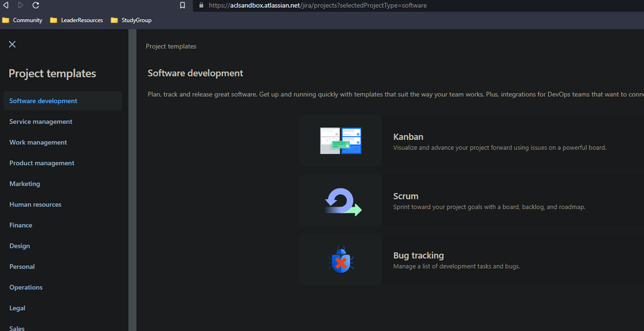Click the bookmark icon in address bar
The height and width of the screenshot is (331, 644).
click(182, 5)
